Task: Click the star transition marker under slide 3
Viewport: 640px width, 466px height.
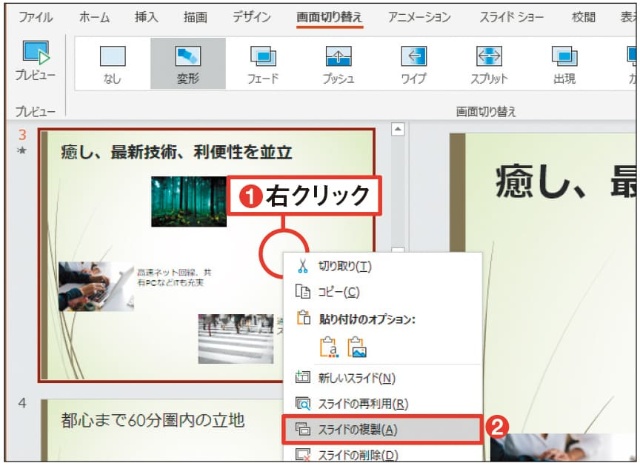Action: (x=22, y=151)
